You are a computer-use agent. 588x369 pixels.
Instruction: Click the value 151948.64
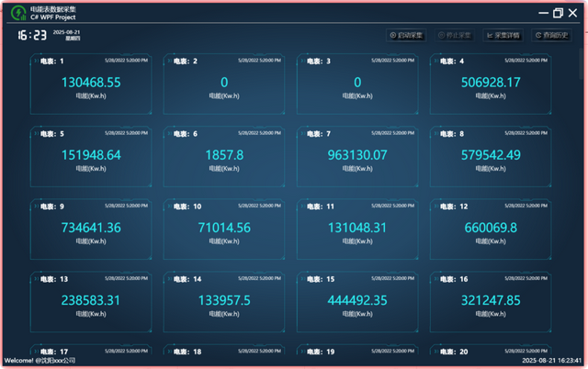[x=91, y=155]
